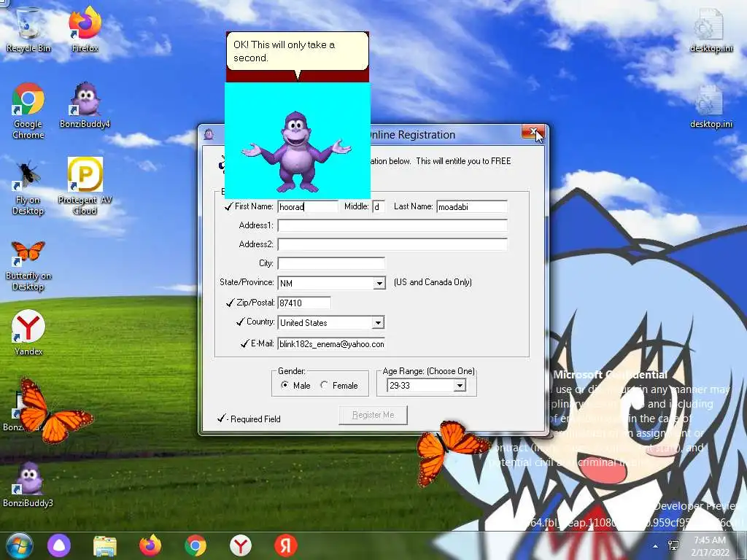Click the '(US and Canada Only)' note
The height and width of the screenshot is (560, 747).
pyautogui.click(x=433, y=282)
